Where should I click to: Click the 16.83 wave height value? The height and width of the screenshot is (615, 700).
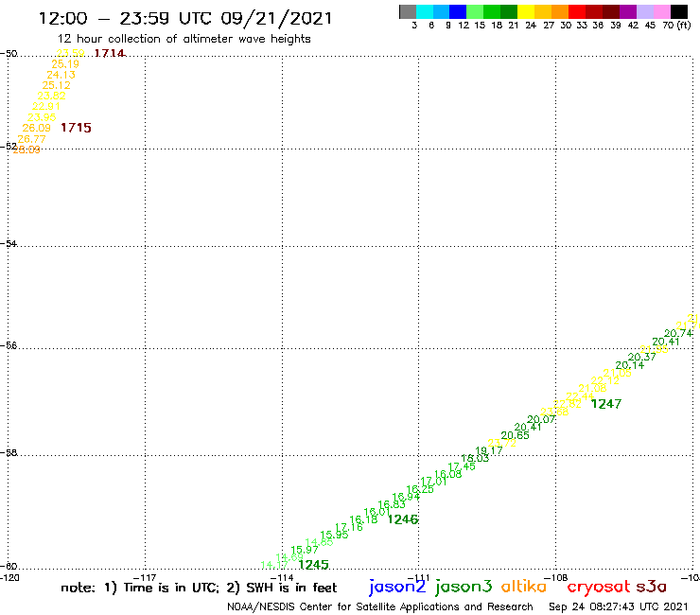(x=392, y=504)
